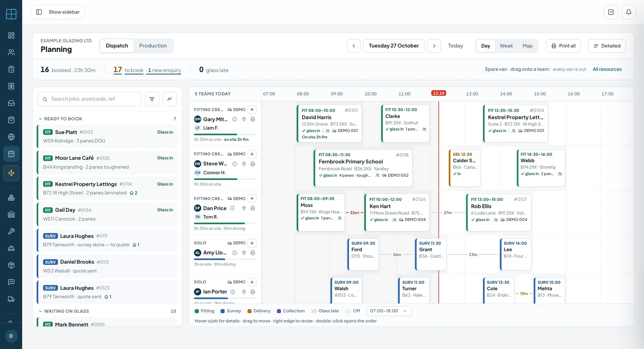This screenshot has width=644, height=349.
Task: Switch to the Production tab
Action: 153,46
